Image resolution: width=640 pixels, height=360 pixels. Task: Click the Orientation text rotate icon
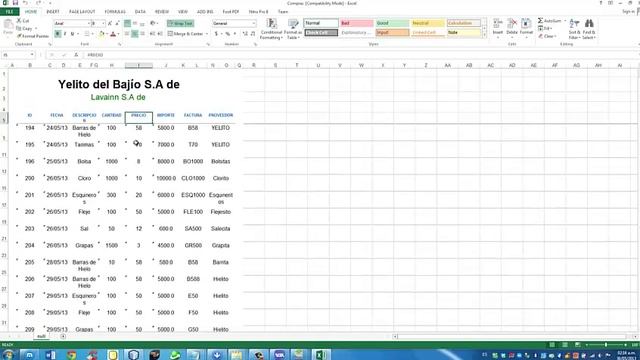coord(153,24)
